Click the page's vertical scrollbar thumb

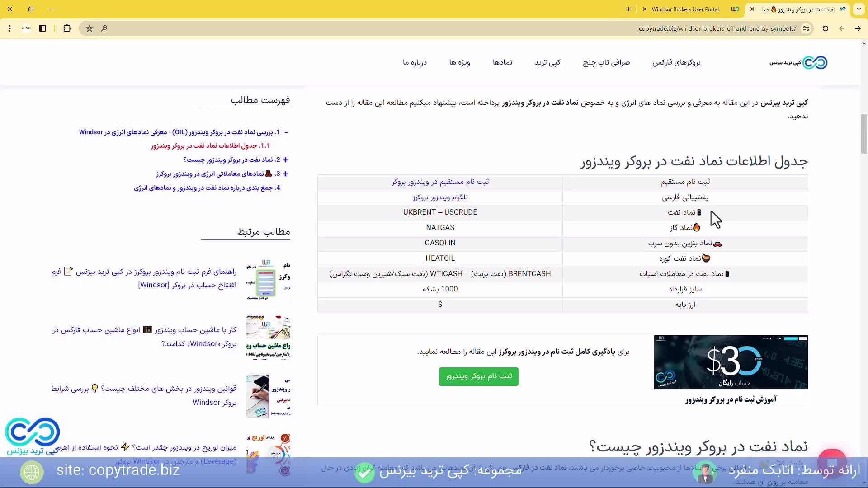point(864,134)
